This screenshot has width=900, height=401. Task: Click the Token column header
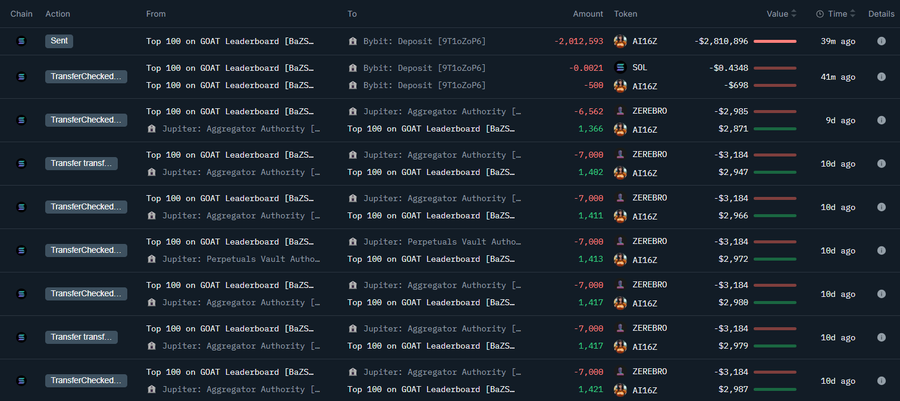click(626, 14)
